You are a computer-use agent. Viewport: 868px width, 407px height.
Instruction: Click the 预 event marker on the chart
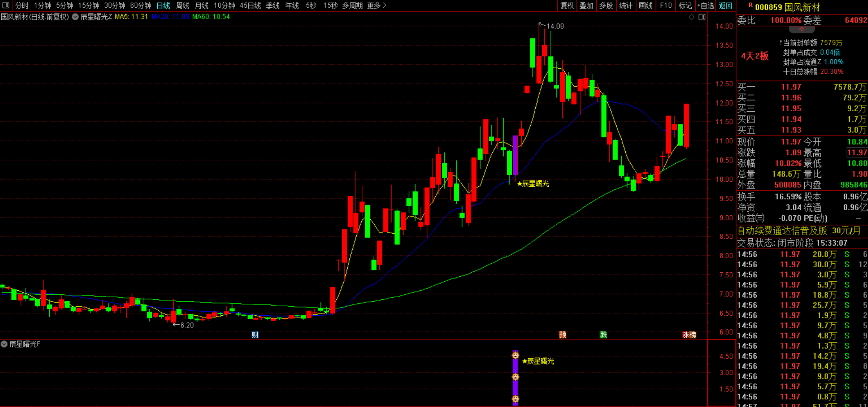pos(563,335)
